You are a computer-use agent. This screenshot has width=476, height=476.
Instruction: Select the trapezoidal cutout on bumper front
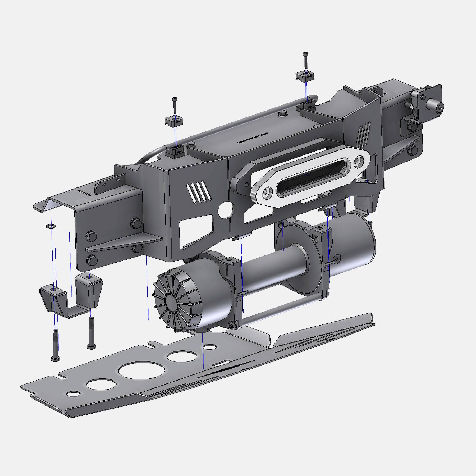click(x=196, y=232)
